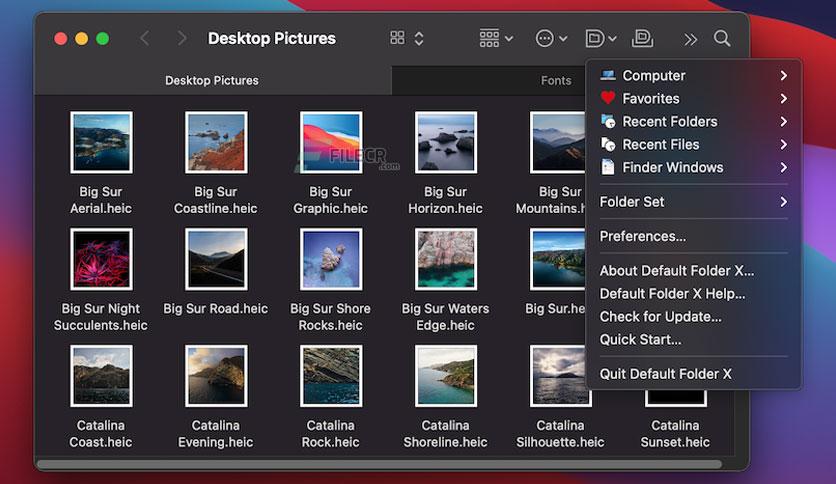Open the Default Folder X toolbar dropdown
The height and width of the screenshot is (484, 836).
click(x=601, y=38)
